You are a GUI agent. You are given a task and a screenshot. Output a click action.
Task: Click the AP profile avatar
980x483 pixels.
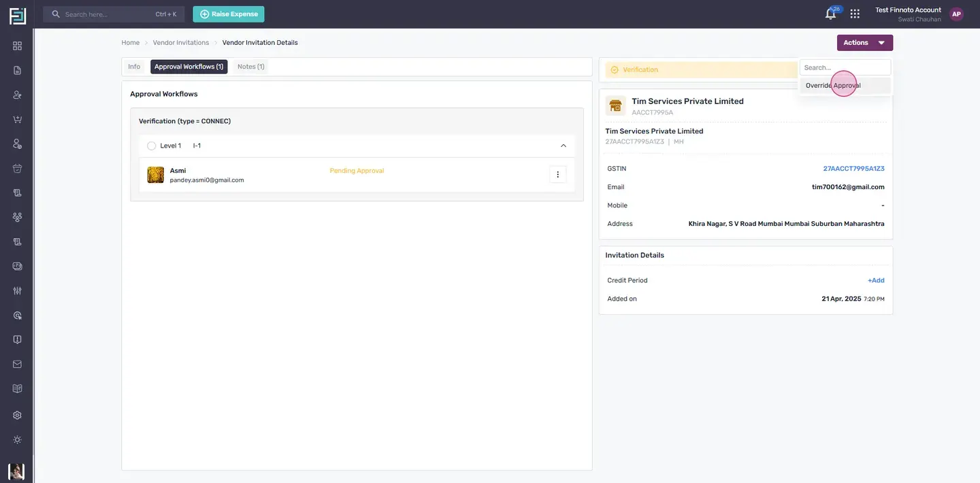tap(956, 14)
